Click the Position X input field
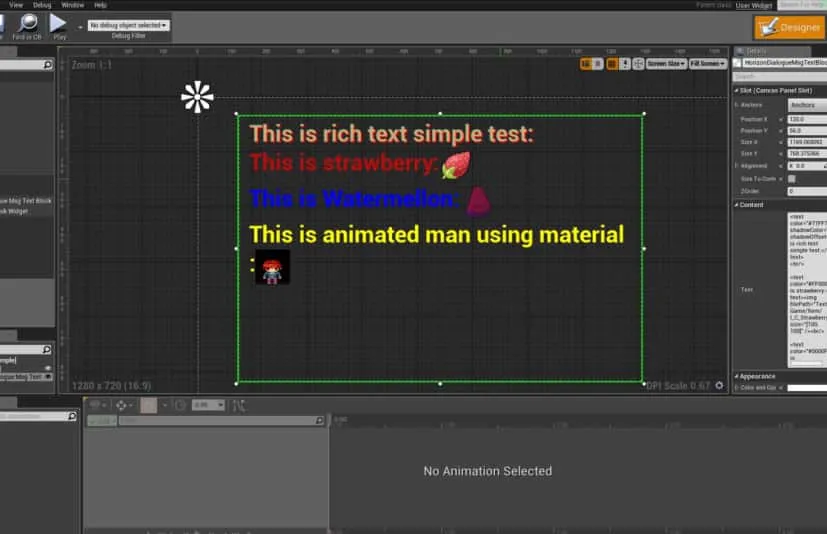827x534 pixels. 806,118
